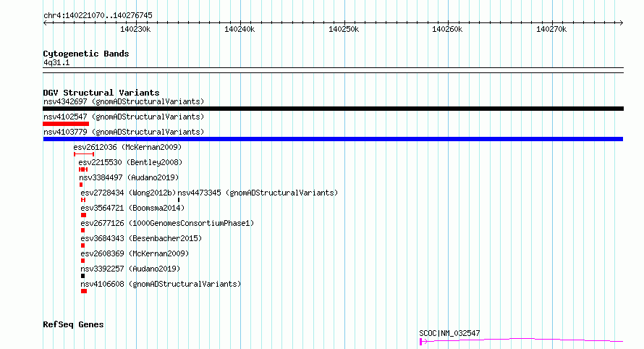This screenshot has height=349, width=644.
Task: Click the right arrow of the ruler
Action: point(621,23)
